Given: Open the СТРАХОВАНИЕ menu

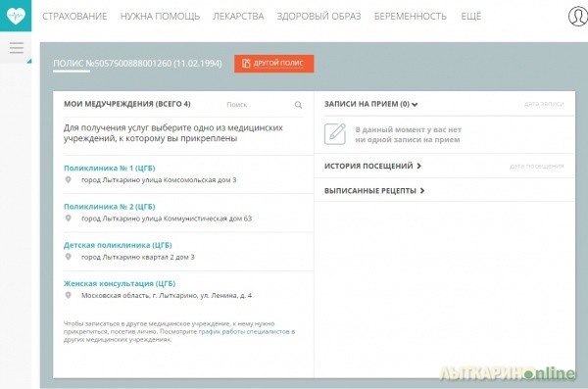Looking at the screenshot, I should (74, 16).
